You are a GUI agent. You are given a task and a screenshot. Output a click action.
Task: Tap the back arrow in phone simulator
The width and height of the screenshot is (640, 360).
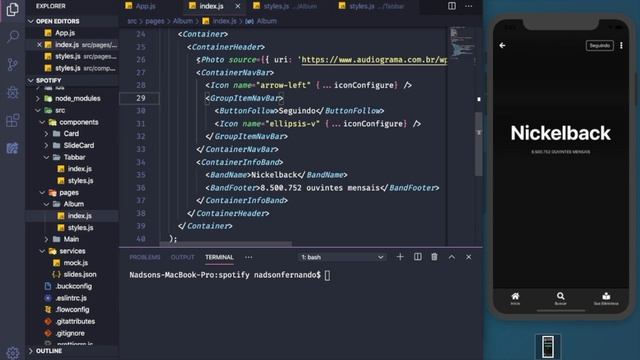click(x=502, y=45)
